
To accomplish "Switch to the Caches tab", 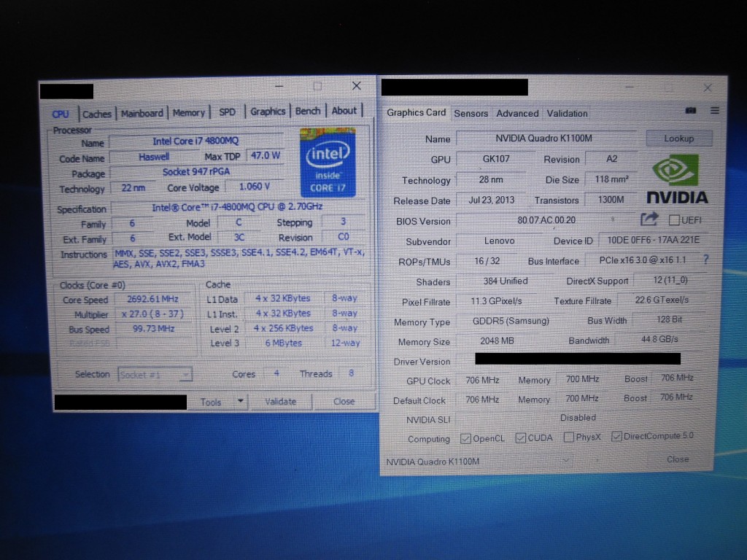I will coord(97,114).
